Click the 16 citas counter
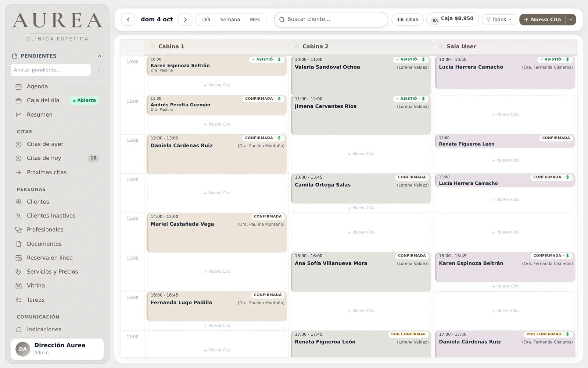588x368 pixels. tap(408, 20)
